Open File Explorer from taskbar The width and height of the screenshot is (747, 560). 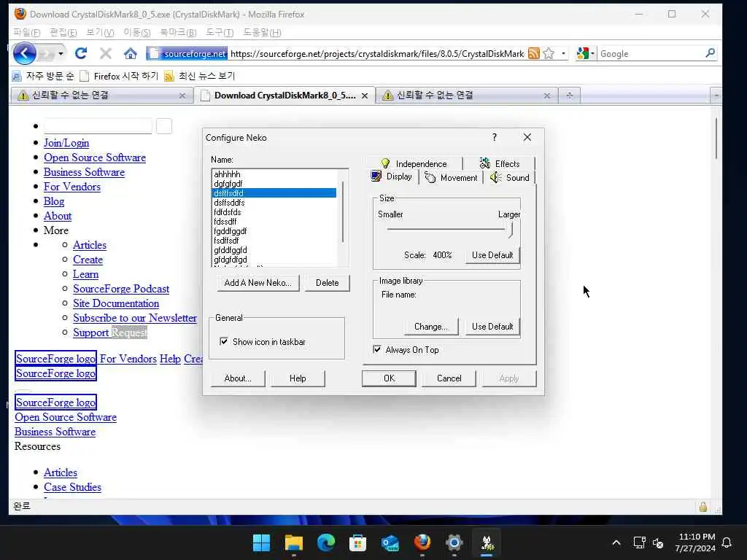pos(293,542)
